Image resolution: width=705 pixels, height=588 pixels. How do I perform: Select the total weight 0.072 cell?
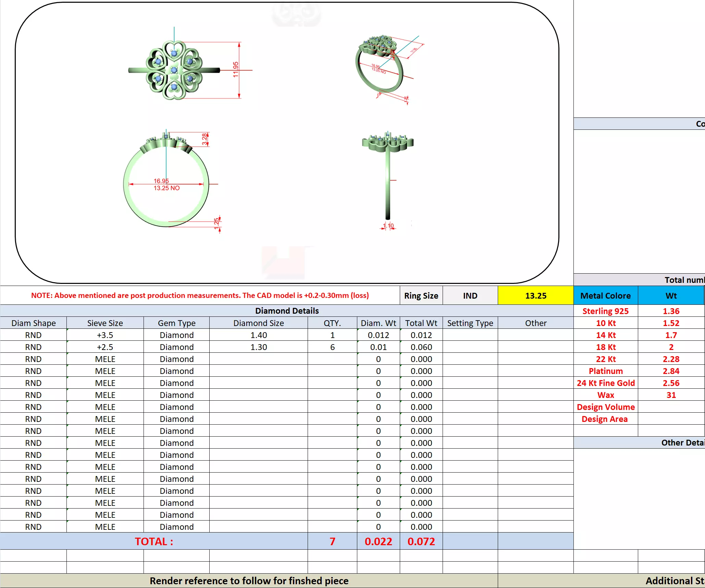pos(421,541)
